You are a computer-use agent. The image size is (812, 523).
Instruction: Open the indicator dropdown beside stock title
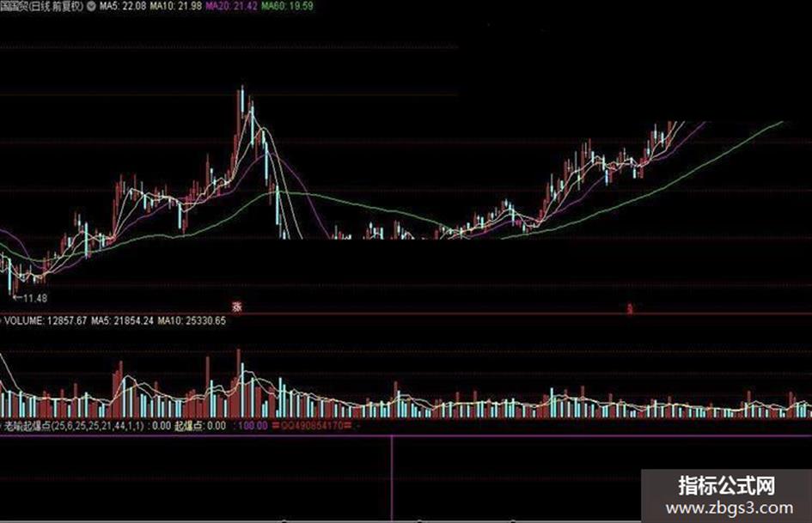tap(91, 7)
